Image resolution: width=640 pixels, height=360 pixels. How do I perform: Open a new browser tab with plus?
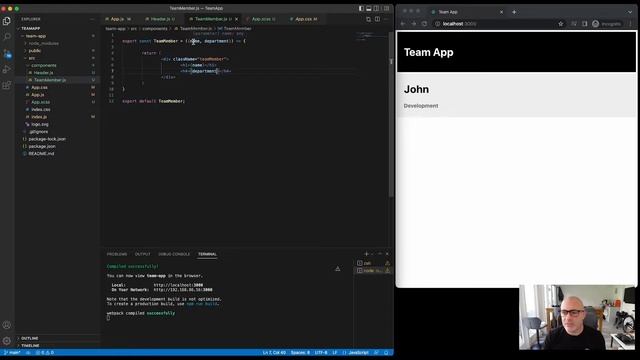pyautogui.click(x=514, y=12)
